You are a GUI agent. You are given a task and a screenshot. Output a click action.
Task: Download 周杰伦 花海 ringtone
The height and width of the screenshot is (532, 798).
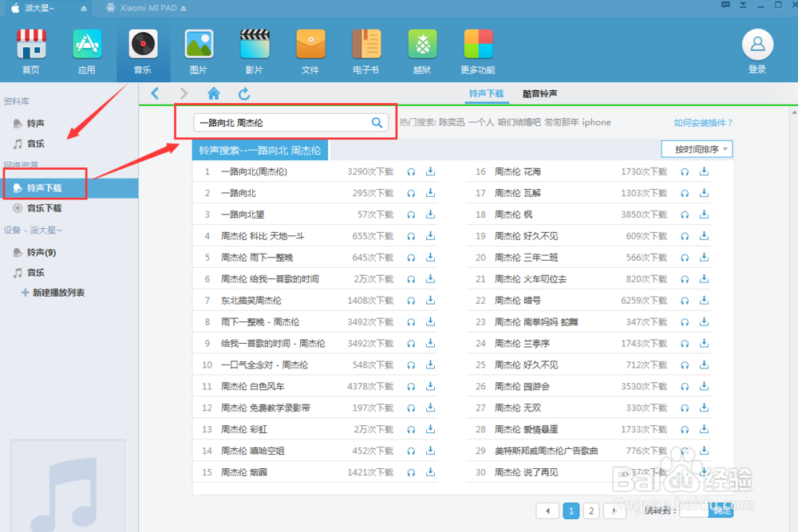tap(705, 171)
